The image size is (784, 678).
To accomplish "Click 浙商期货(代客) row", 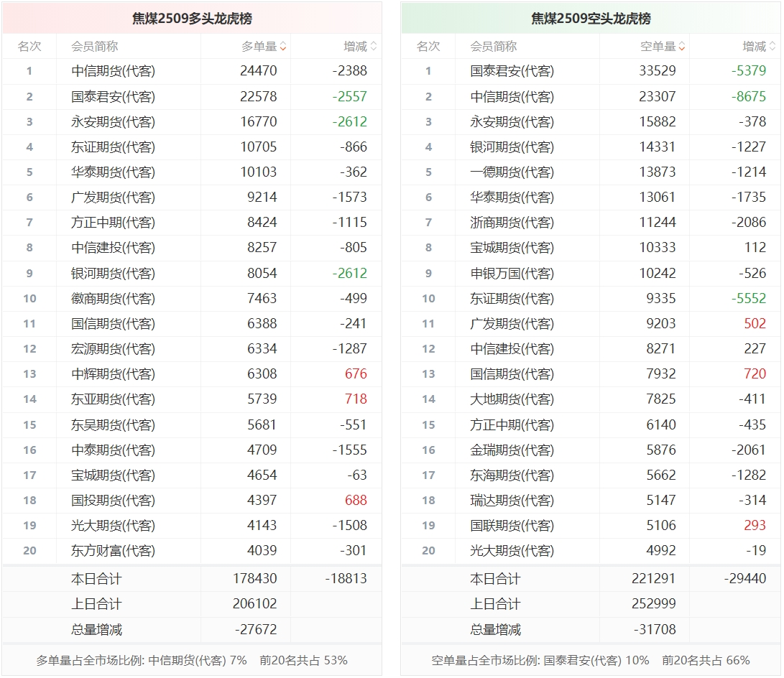I will [591, 223].
